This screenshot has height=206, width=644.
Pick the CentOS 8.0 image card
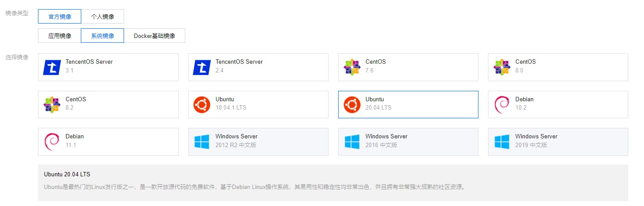(x=558, y=67)
